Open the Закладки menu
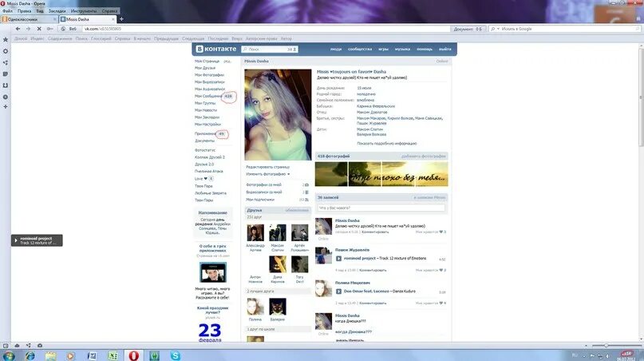Screen dimensions: 644x361 point(57,11)
